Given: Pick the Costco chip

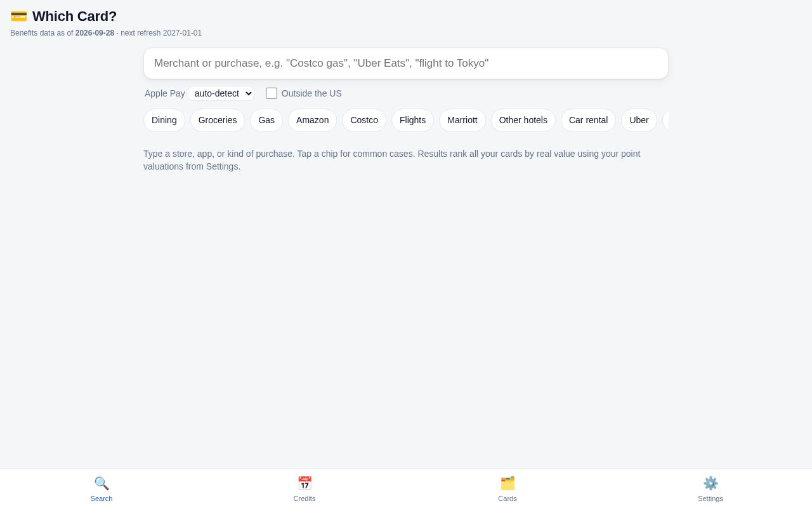Looking at the screenshot, I should 364,120.
